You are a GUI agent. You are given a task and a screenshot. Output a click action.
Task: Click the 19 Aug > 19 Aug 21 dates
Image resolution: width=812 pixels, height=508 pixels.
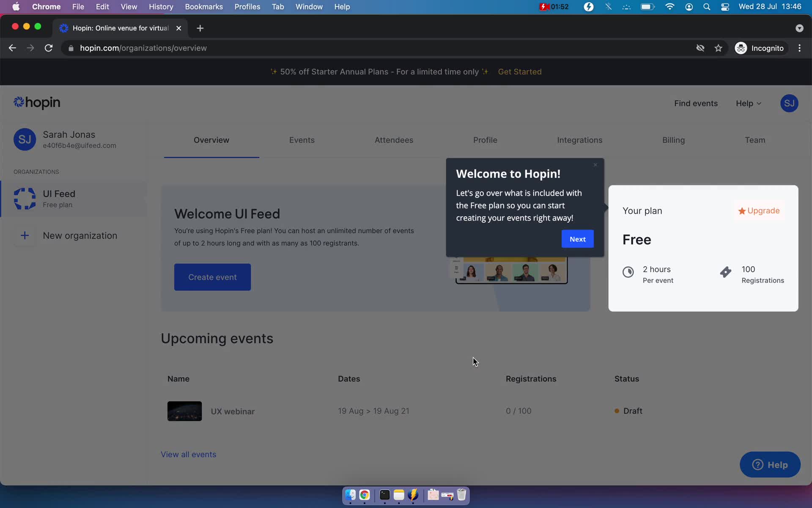click(x=373, y=411)
